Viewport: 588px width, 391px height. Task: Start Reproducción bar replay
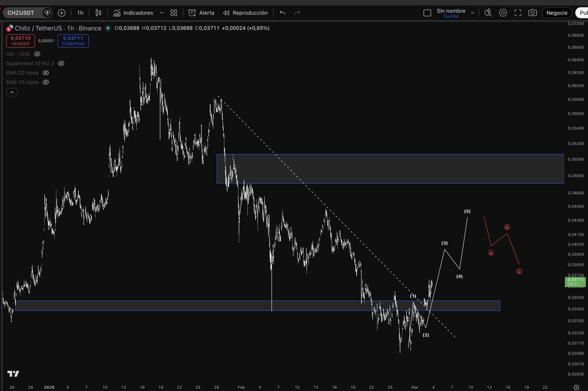245,13
